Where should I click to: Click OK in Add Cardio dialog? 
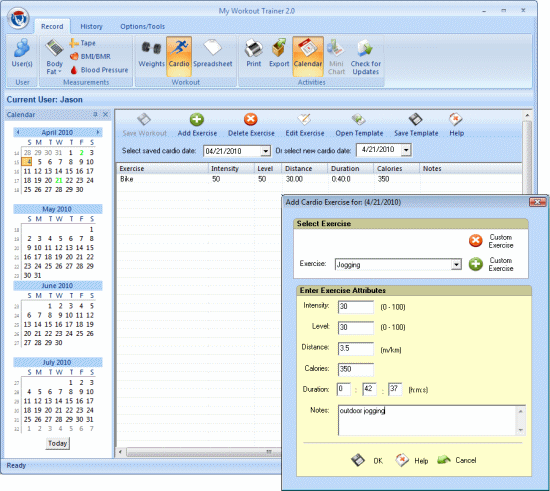tap(367, 460)
